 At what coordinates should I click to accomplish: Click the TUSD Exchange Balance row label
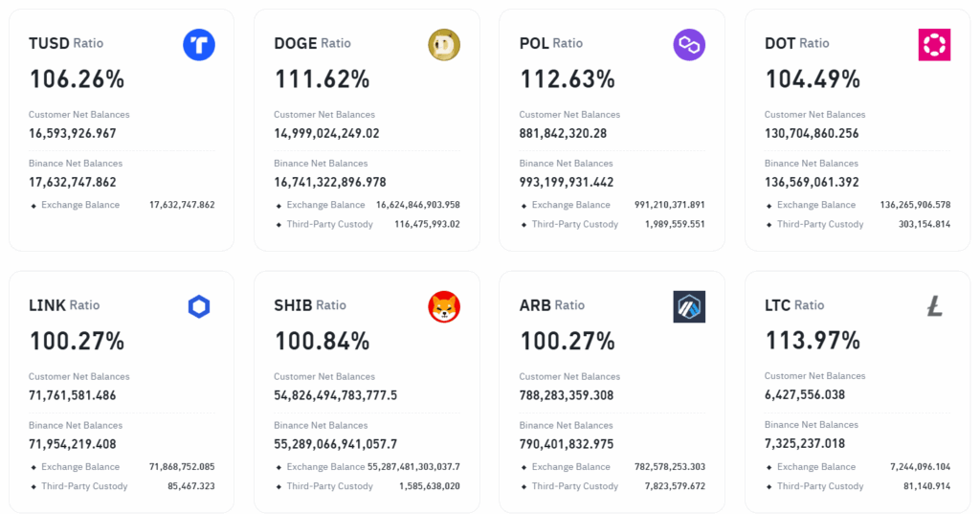click(80, 205)
